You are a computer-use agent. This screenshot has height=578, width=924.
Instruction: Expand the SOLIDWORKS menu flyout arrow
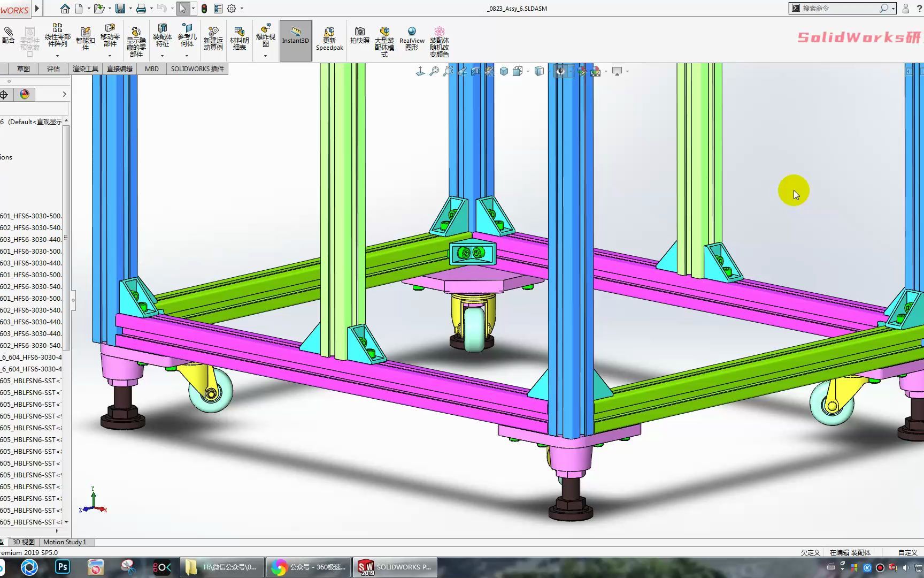(x=37, y=9)
